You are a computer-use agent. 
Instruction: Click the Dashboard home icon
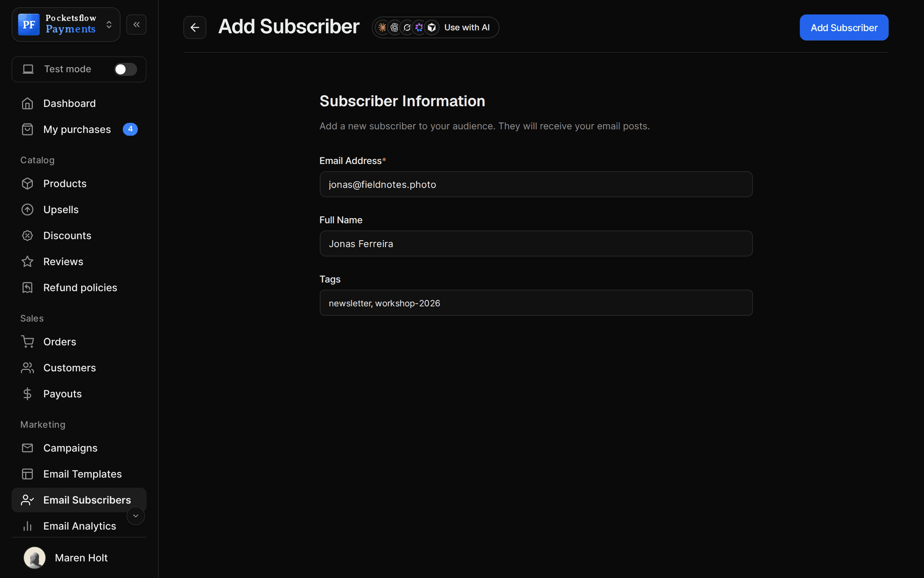pos(28,103)
